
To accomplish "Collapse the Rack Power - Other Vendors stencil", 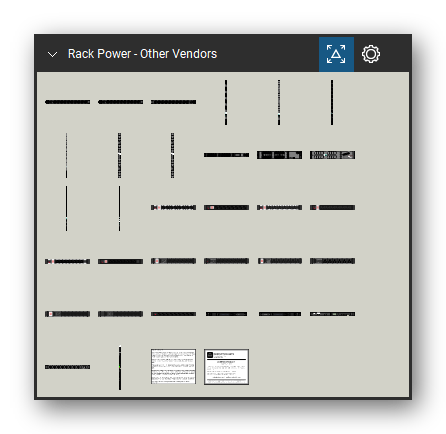I will pos(52,54).
